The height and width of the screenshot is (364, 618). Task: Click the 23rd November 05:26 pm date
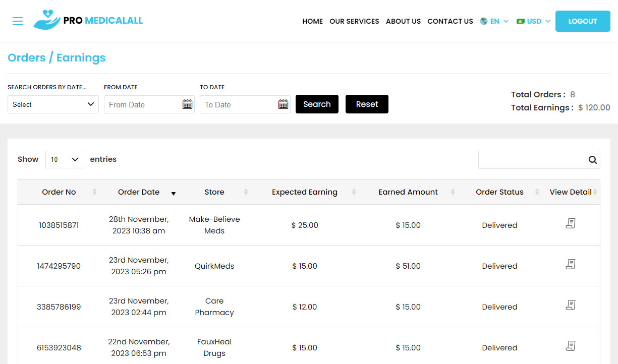pos(139,266)
